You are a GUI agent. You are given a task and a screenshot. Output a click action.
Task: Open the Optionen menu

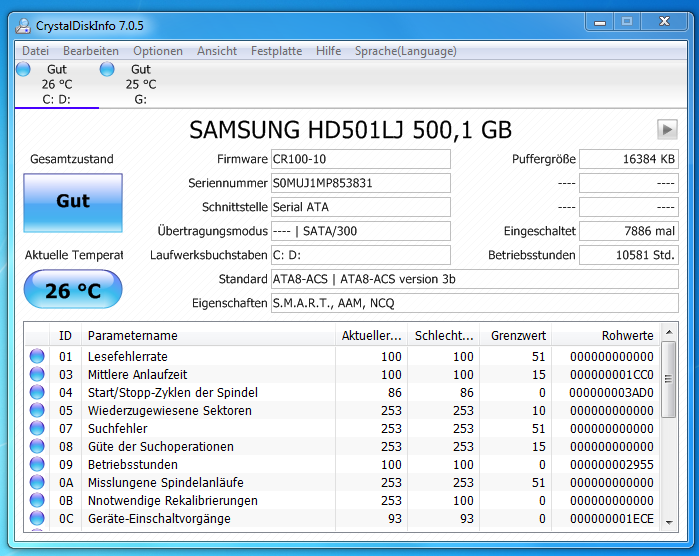point(158,51)
